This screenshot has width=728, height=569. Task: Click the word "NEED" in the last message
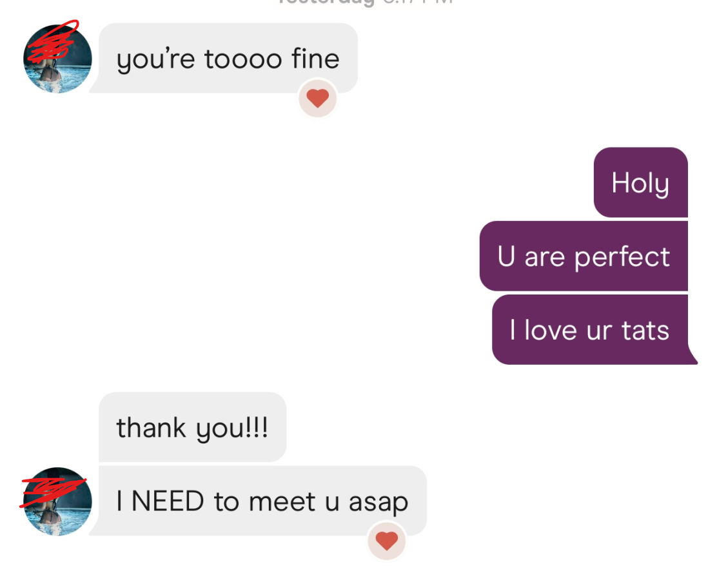(x=169, y=501)
